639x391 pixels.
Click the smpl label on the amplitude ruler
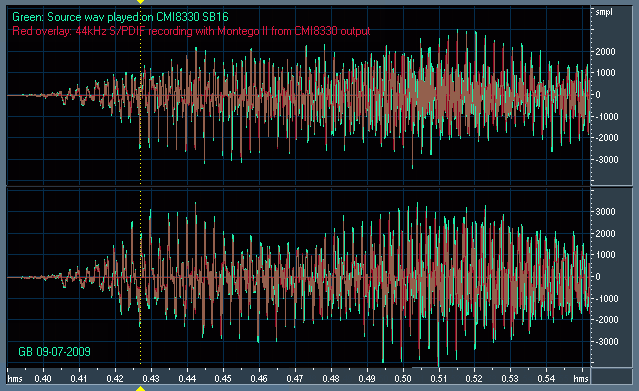(x=604, y=12)
